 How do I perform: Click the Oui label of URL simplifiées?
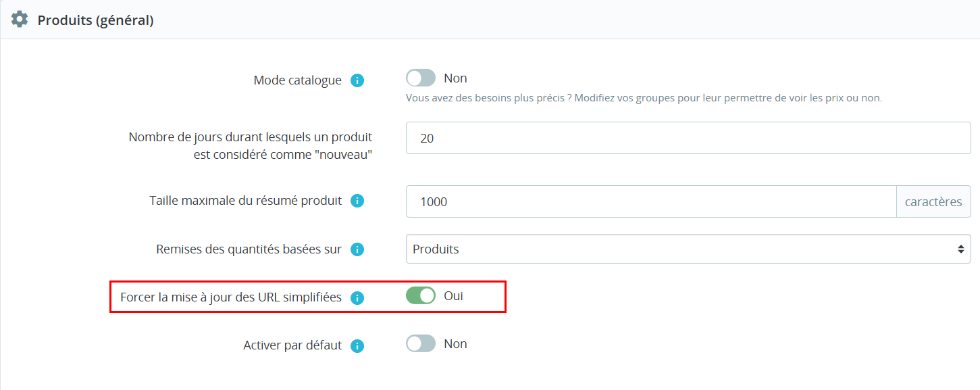(x=453, y=295)
